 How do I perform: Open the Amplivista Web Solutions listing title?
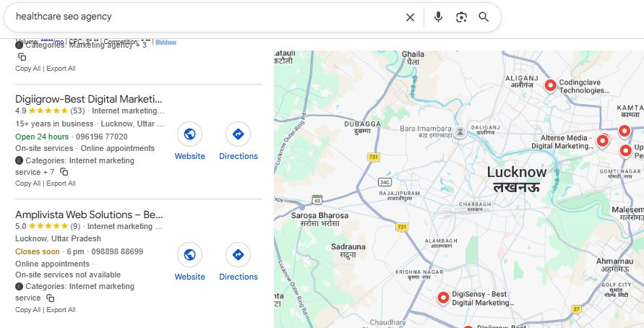(x=89, y=215)
